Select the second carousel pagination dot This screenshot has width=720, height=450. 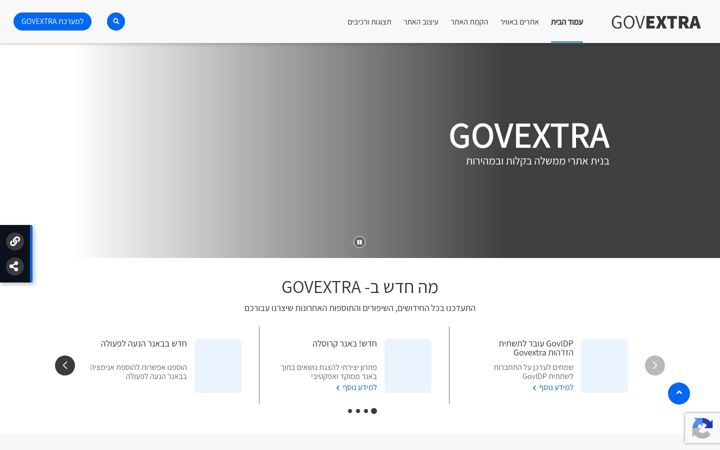358,411
